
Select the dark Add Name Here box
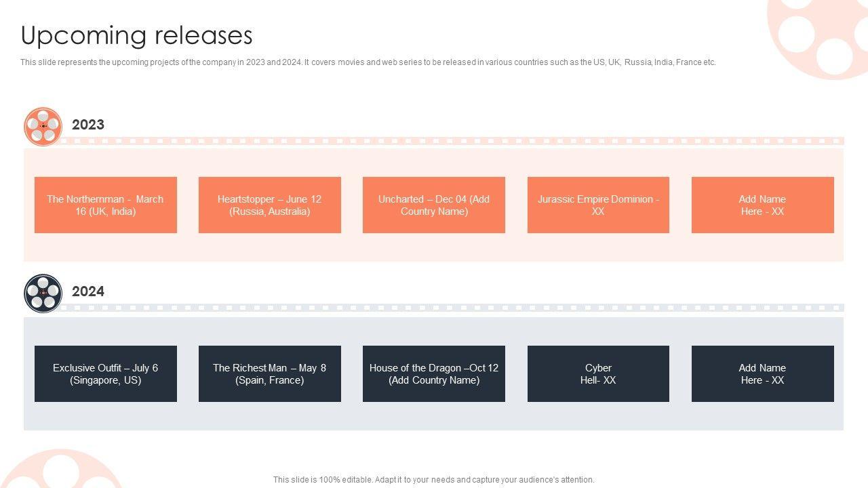pyautogui.click(x=762, y=373)
